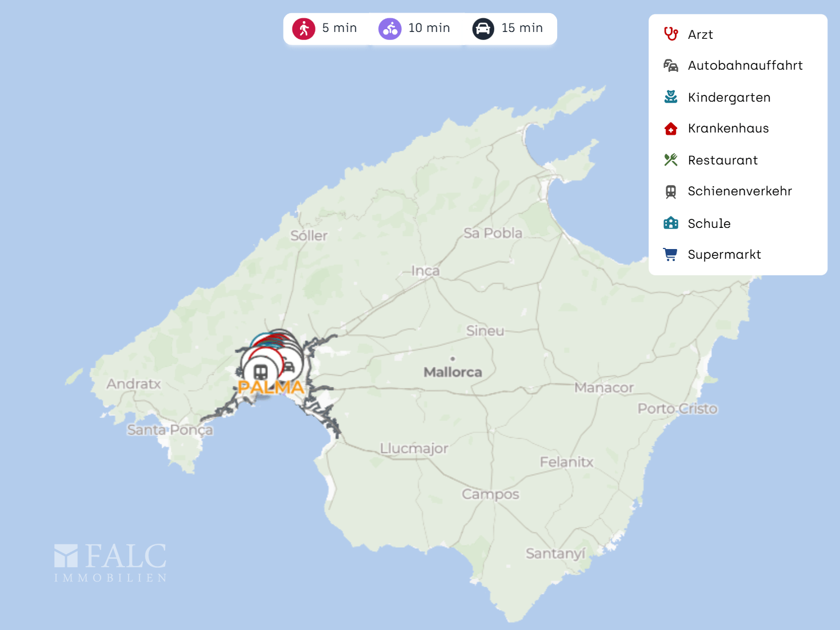Select the 5 min travel time text
The image size is (840, 630).
[339, 28]
